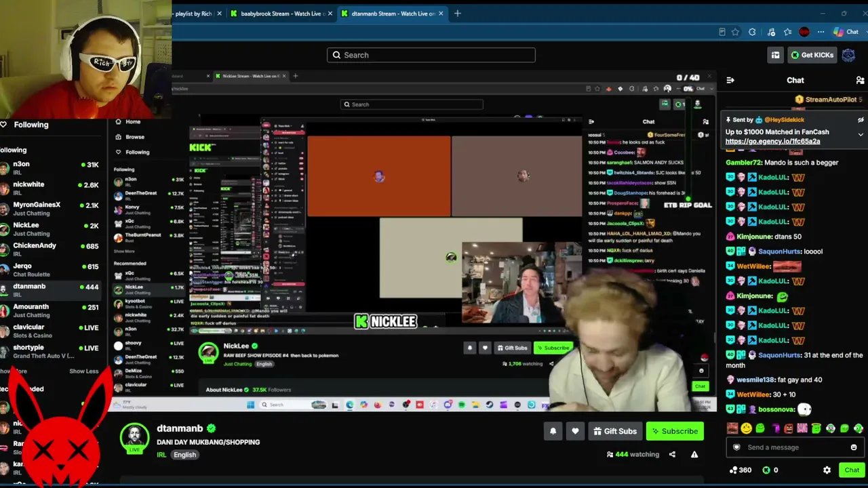Open Amouranth channel in sidebar
Viewport: 868px width, 488px height.
click(51, 310)
